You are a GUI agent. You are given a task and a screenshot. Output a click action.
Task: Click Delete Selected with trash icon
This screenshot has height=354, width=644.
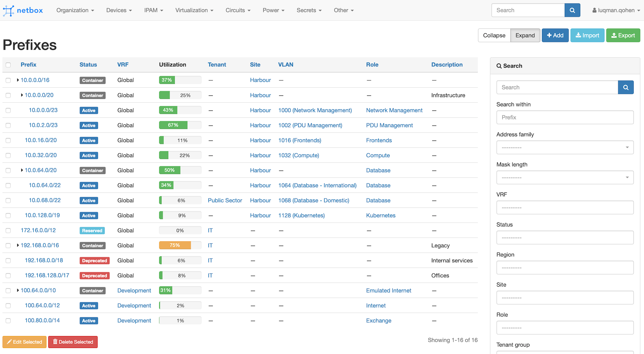coord(73,342)
